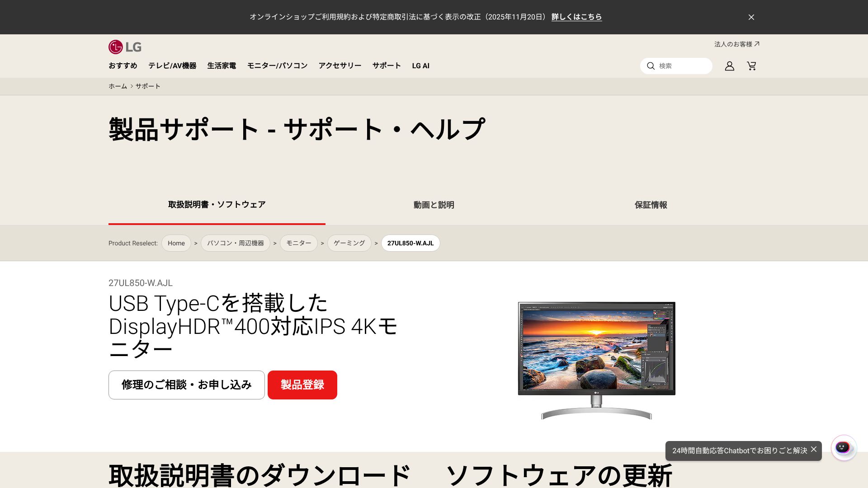Image resolution: width=868 pixels, height=488 pixels.
Task: Click the monitor product image
Action: tap(597, 361)
